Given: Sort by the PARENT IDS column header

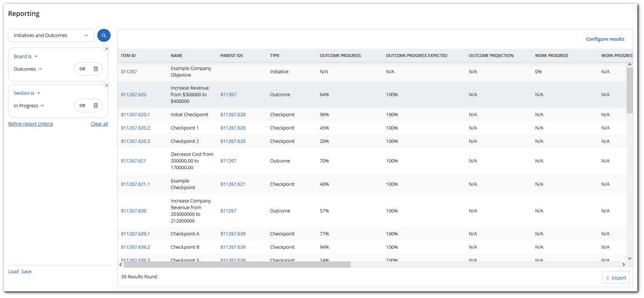Looking at the screenshot, I should [232, 56].
